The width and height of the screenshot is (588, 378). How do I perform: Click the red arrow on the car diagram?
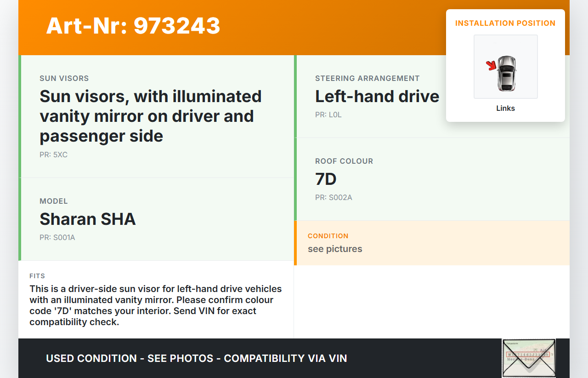(x=491, y=66)
